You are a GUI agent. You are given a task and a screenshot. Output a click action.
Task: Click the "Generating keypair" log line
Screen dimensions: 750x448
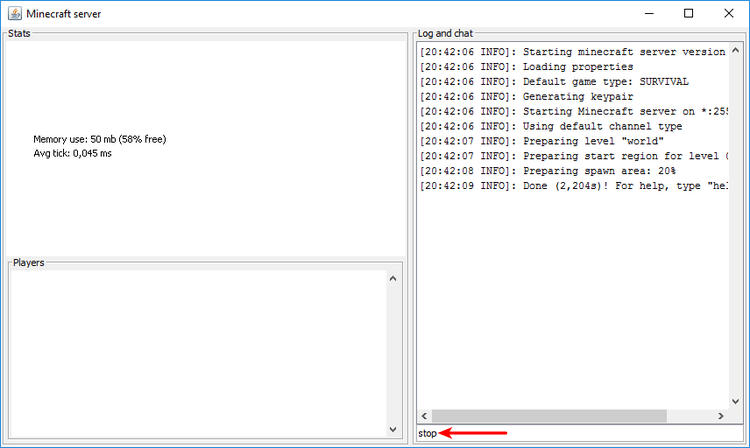pos(527,96)
